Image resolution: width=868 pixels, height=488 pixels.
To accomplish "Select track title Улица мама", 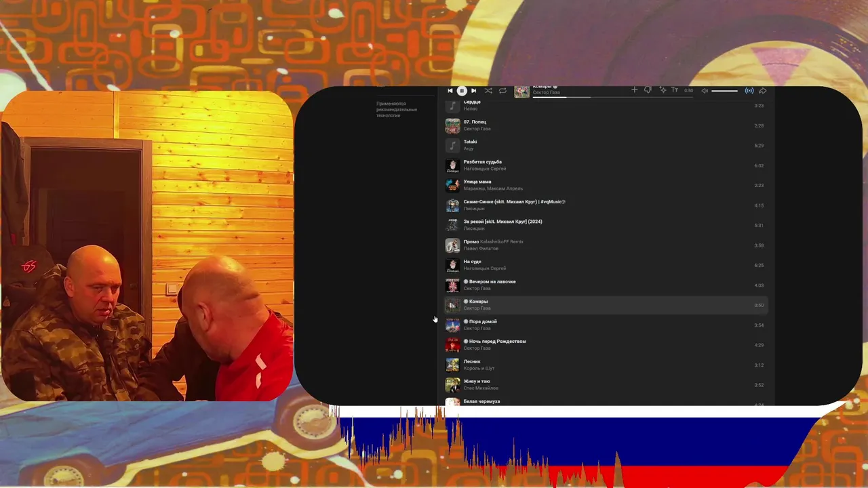I will pos(477,182).
